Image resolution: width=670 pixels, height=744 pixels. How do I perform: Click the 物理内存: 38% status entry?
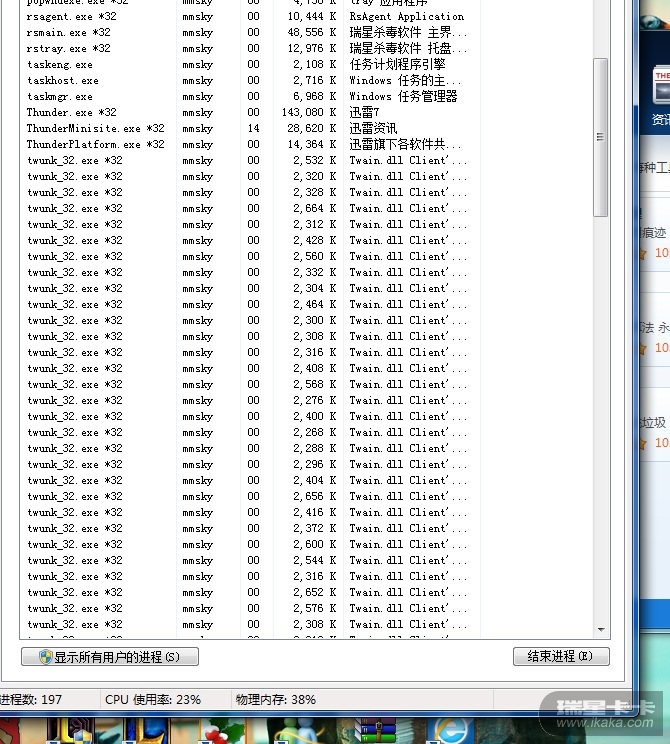coord(276,699)
